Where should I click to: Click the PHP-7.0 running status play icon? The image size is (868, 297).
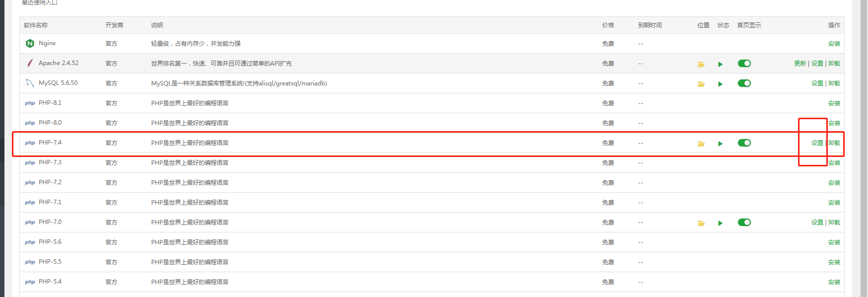(x=720, y=223)
